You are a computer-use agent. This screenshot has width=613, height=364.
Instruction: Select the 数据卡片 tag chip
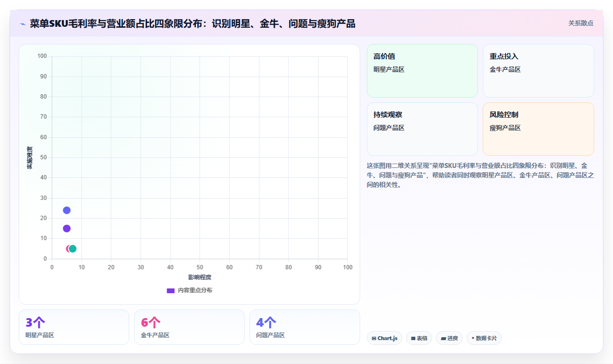484,338
